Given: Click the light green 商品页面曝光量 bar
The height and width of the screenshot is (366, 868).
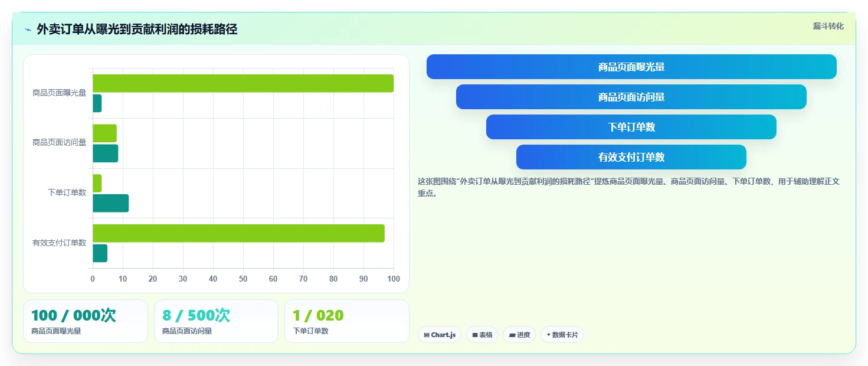Looking at the screenshot, I should [x=243, y=83].
